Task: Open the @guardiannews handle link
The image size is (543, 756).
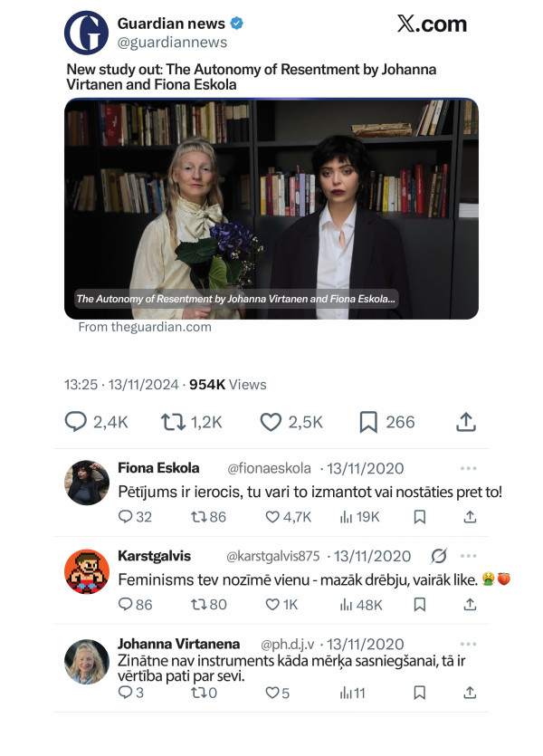Action: pyautogui.click(x=172, y=43)
